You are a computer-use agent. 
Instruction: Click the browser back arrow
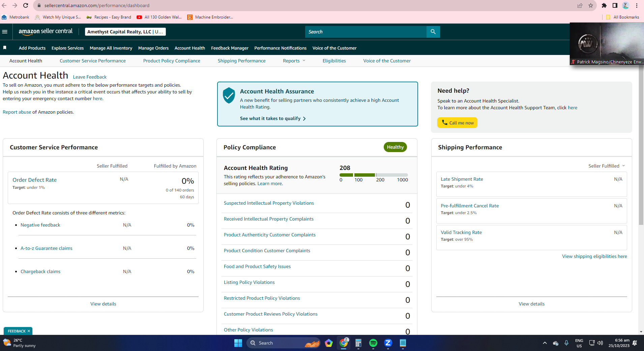[4, 5]
